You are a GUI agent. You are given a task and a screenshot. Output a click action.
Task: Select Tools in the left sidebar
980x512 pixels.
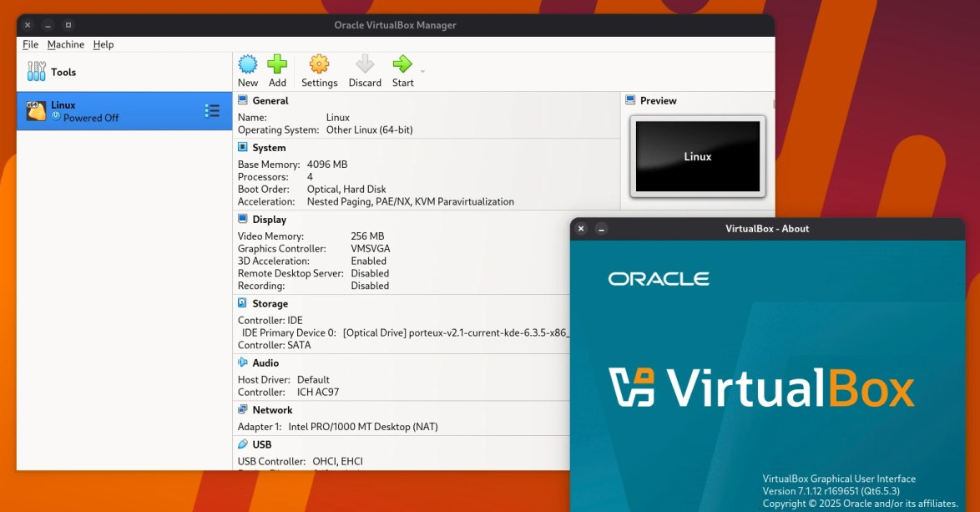coord(124,72)
